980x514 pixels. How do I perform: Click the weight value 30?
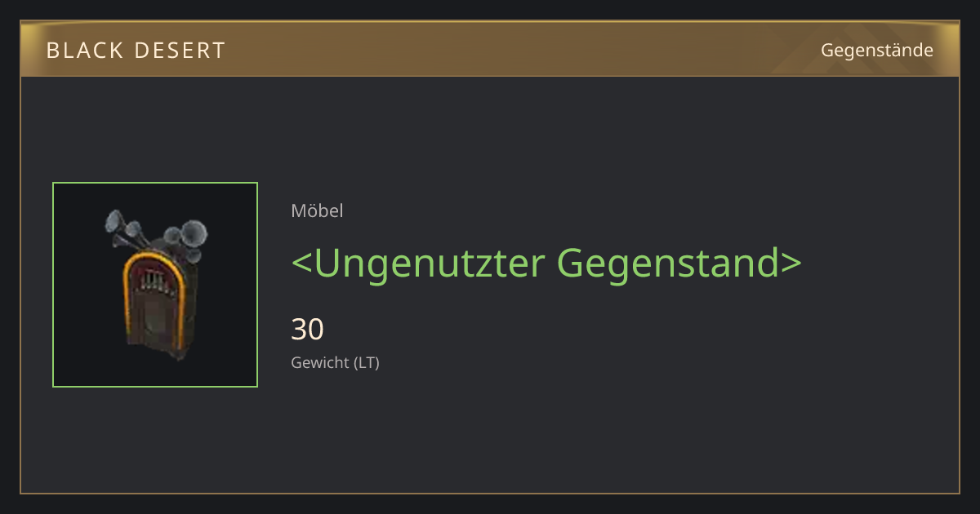(308, 330)
